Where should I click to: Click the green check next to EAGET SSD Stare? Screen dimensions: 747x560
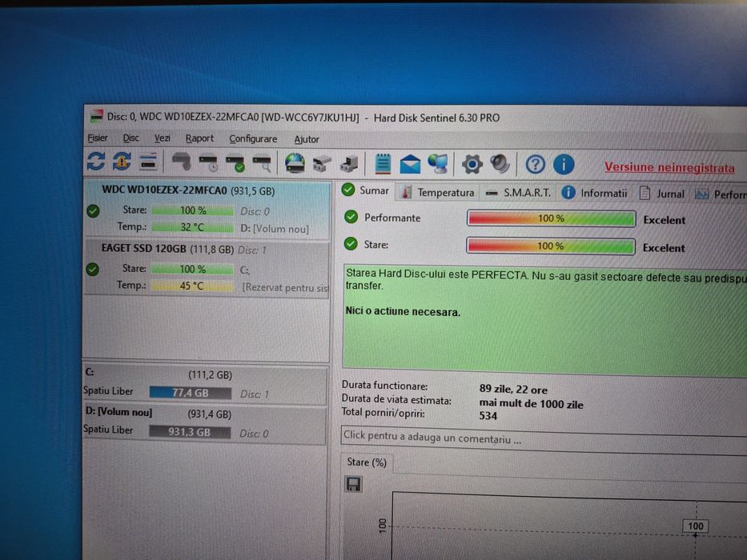92,270
